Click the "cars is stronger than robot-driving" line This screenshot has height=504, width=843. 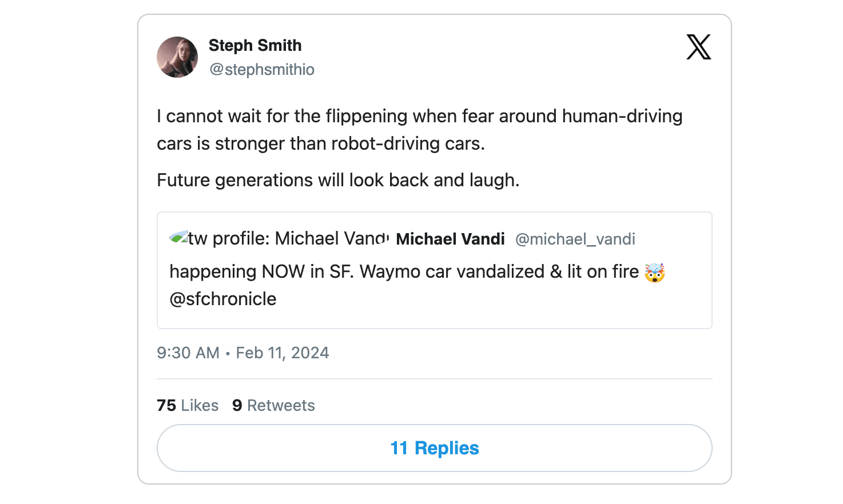tap(321, 143)
